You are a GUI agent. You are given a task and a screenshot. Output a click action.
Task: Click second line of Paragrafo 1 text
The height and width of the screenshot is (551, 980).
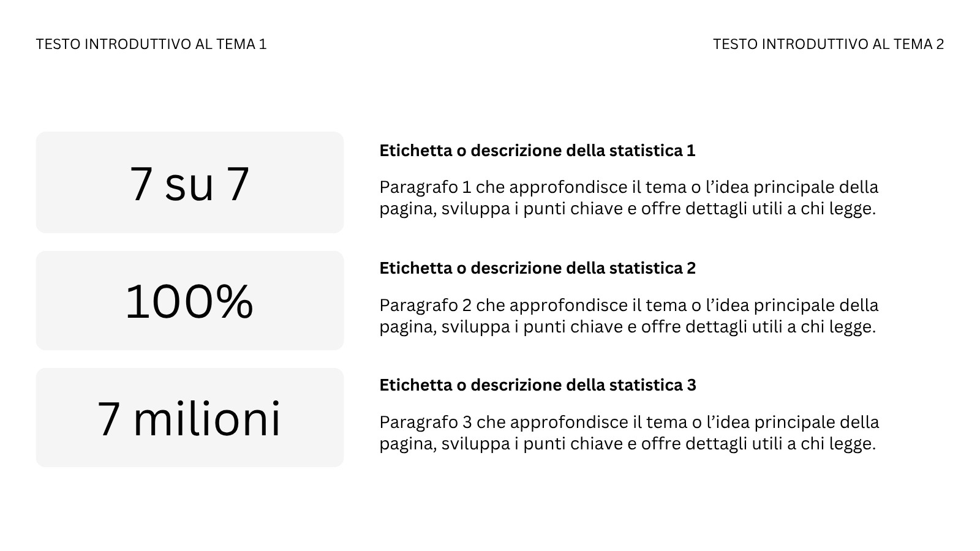[x=627, y=209]
